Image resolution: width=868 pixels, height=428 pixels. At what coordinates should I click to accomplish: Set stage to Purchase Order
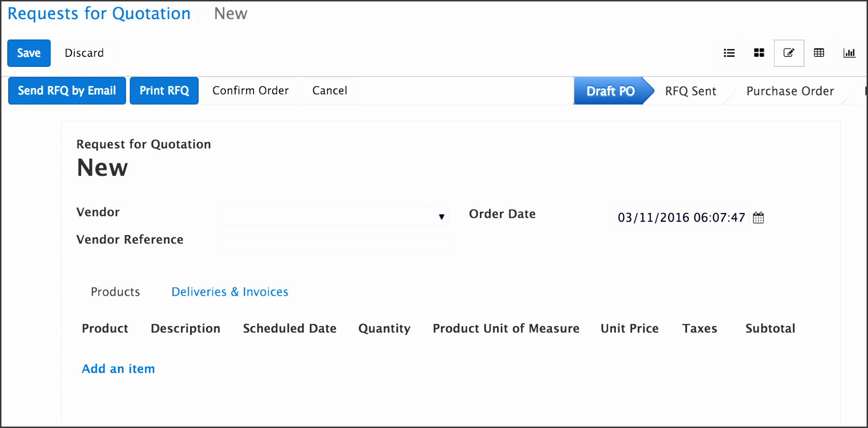coord(790,91)
